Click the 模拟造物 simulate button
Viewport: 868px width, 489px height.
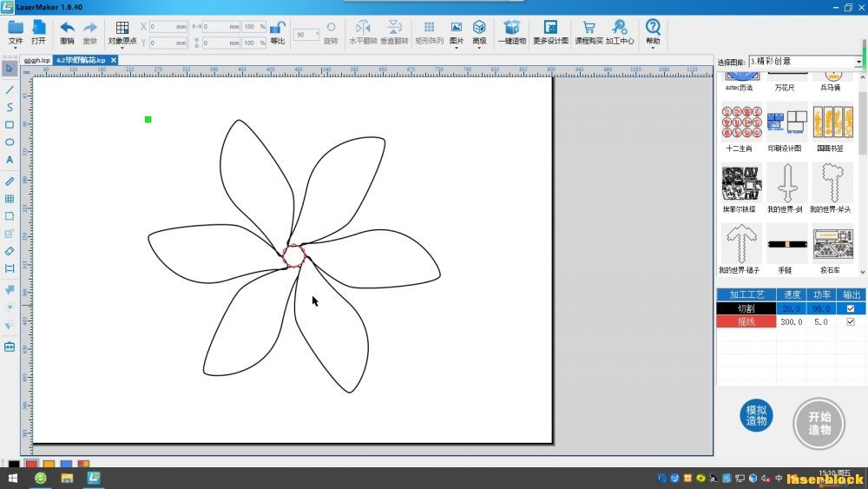click(756, 415)
